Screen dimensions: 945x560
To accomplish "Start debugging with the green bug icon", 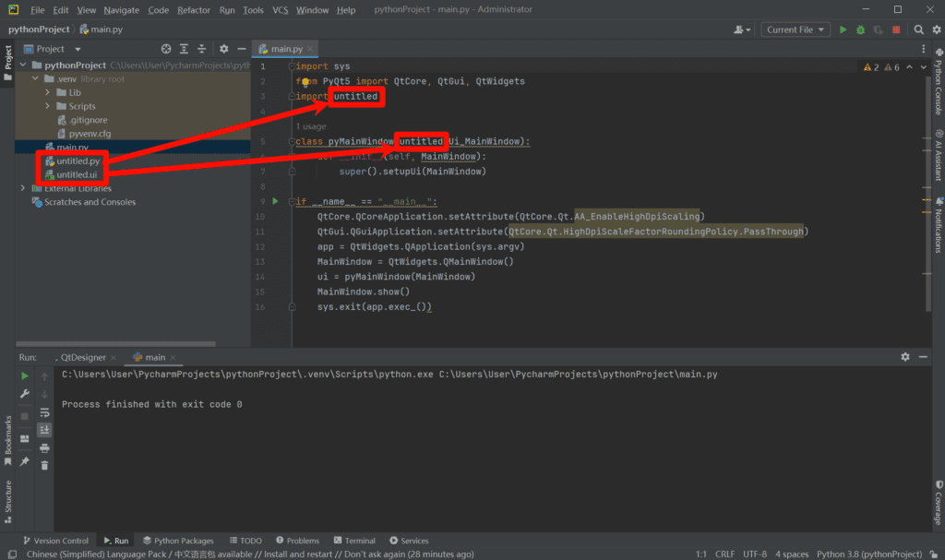I will click(x=860, y=30).
